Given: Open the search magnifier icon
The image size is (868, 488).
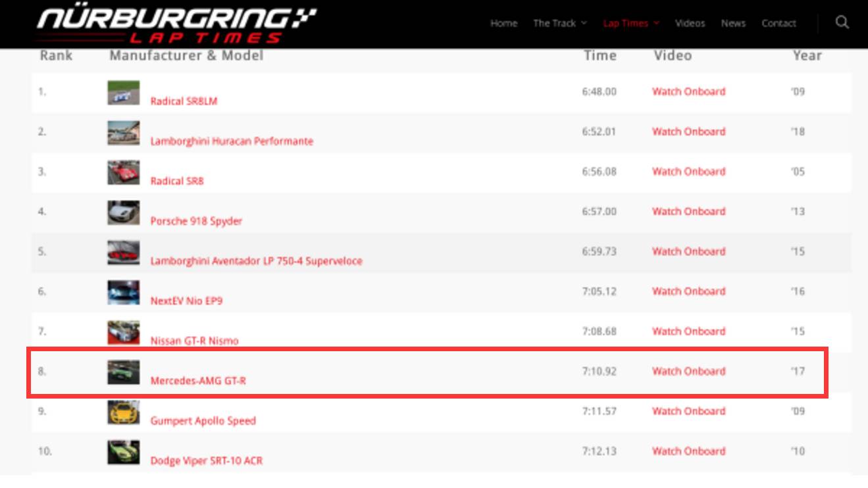Looking at the screenshot, I should pyautogui.click(x=842, y=22).
